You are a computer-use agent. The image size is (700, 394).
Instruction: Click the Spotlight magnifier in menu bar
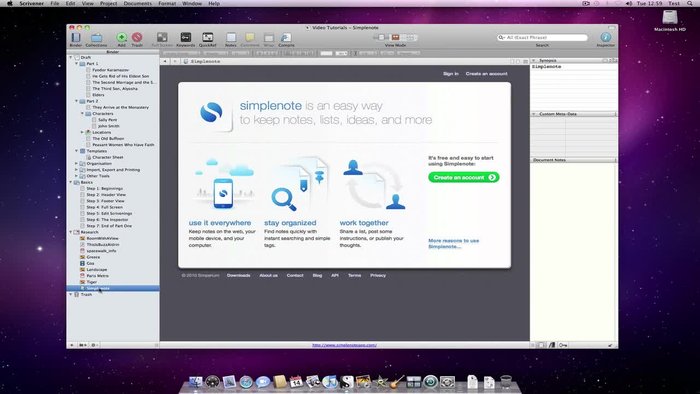690,4
